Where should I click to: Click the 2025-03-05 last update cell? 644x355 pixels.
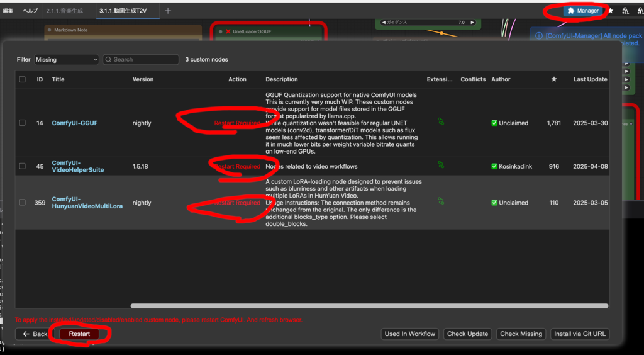pos(590,203)
